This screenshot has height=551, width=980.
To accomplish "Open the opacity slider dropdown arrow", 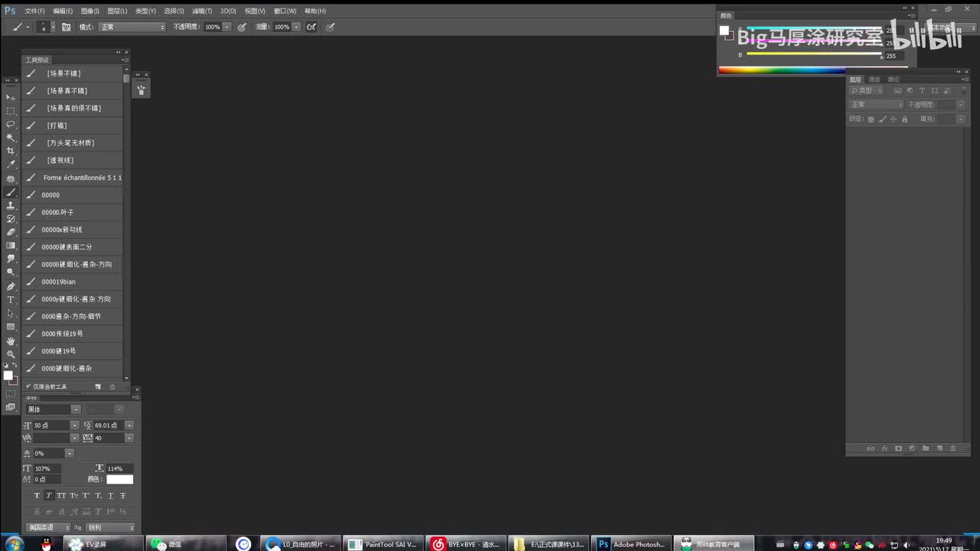I will 227,27.
